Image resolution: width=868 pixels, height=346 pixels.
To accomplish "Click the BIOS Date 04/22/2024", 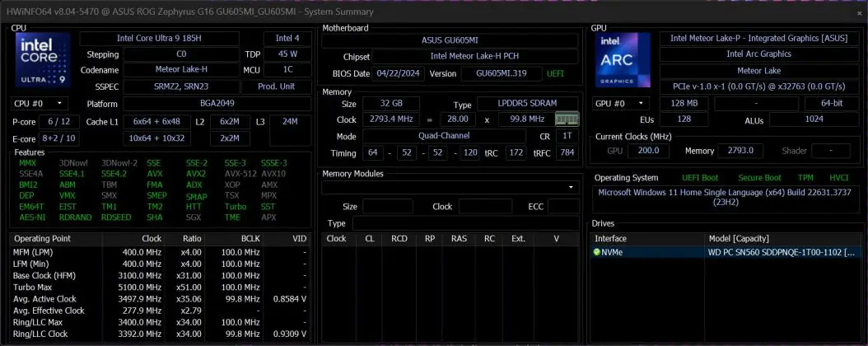I will (x=398, y=73).
